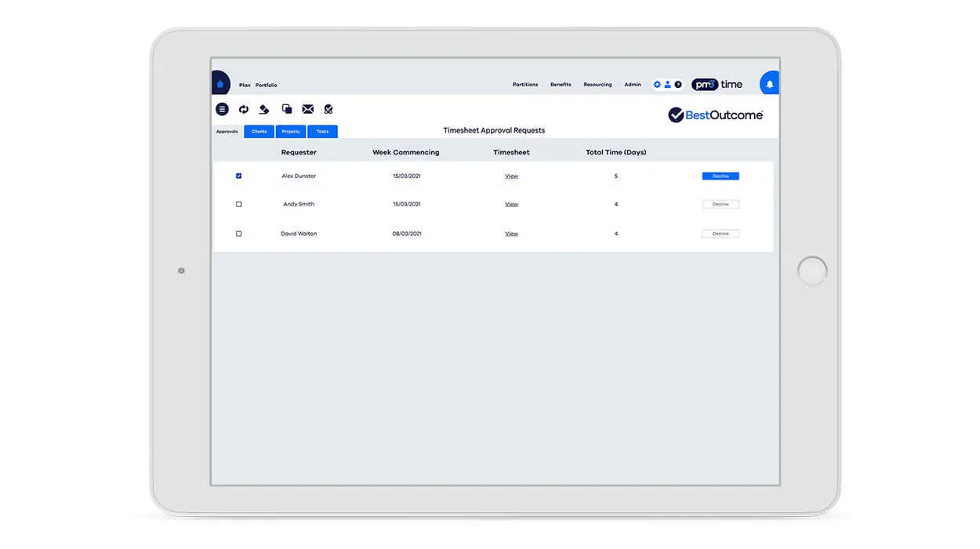Open the hamburger menu icon
The image size is (980, 549).
tap(222, 109)
